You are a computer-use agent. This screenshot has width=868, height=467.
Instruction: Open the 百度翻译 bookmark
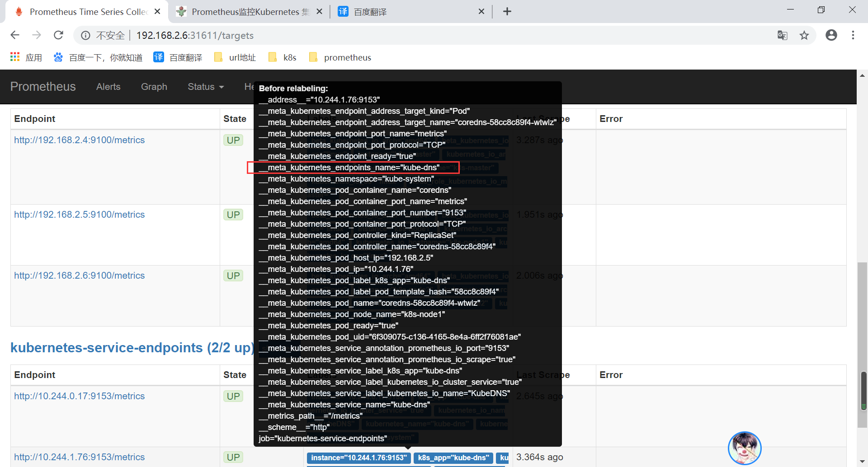[x=178, y=57]
